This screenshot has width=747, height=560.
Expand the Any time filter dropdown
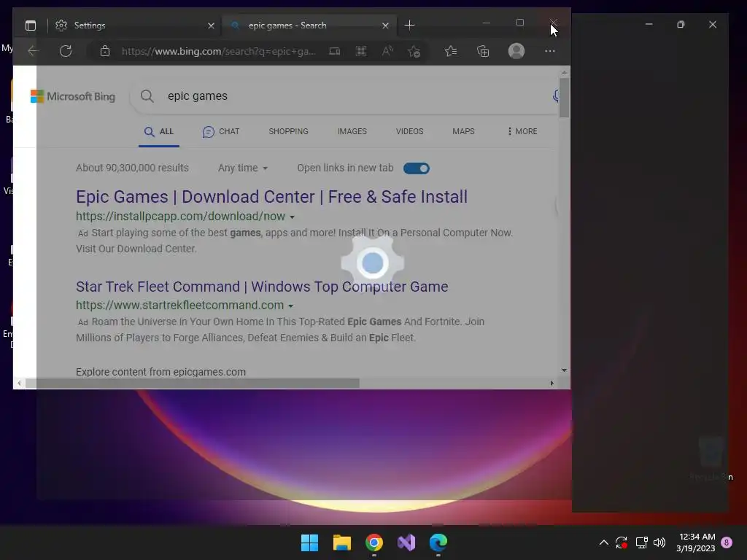pos(242,168)
